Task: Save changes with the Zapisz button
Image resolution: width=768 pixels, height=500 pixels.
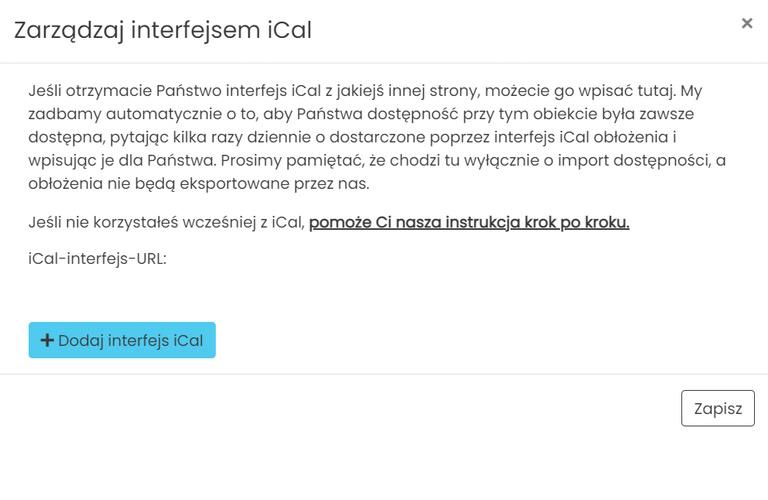Action: [717, 408]
